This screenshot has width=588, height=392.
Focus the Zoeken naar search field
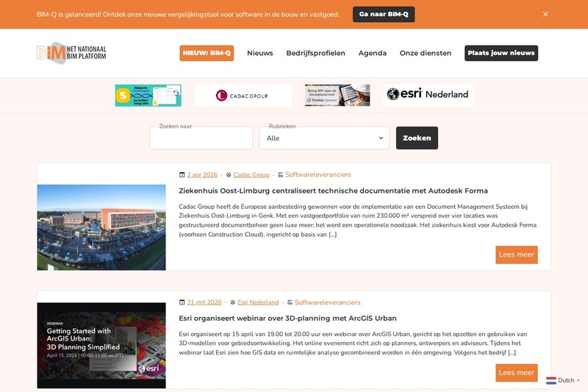tap(201, 138)
